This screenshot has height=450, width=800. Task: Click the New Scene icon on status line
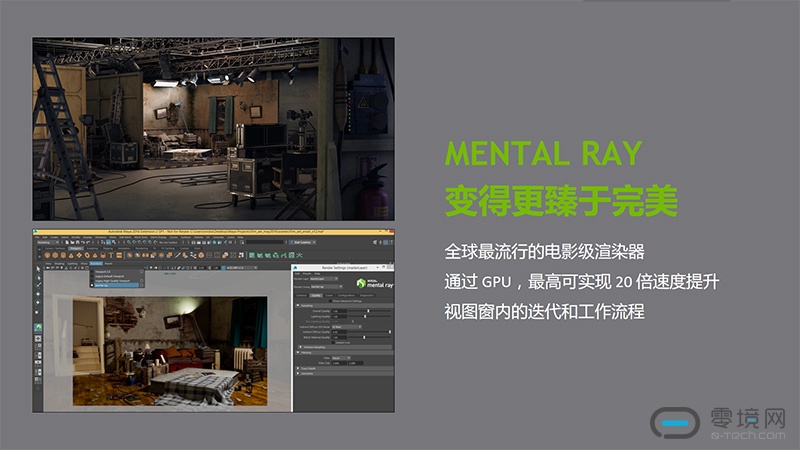point(67,242)
